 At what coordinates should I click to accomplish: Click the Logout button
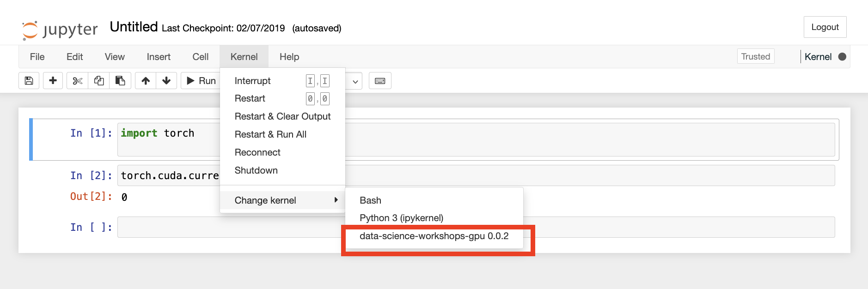[825, 27]
